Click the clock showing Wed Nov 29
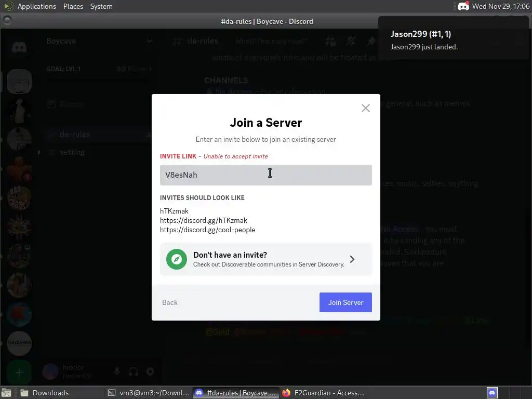The image size is (532, 399). click(x=500, y=6)
